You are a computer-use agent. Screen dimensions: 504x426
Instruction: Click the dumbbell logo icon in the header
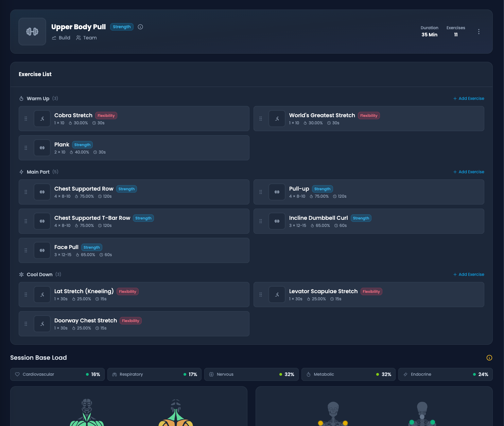32,31
